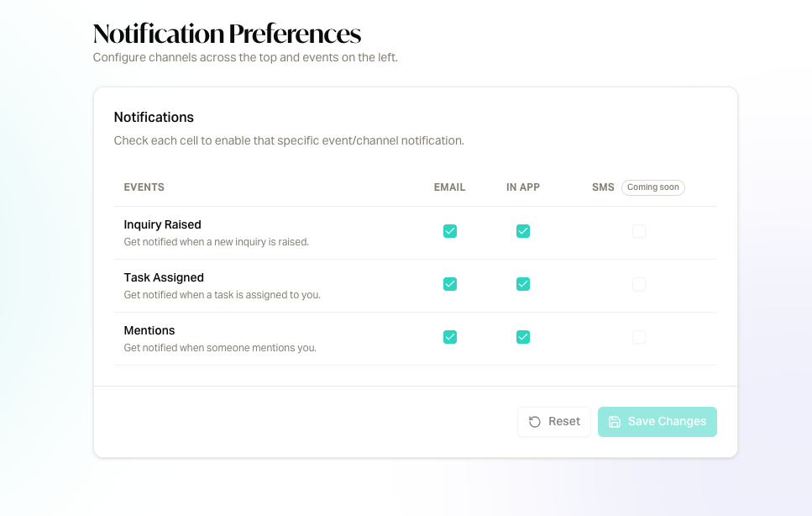
Task: Enable SMS checkbox for Task Assigned
Action: click(639, 284)
